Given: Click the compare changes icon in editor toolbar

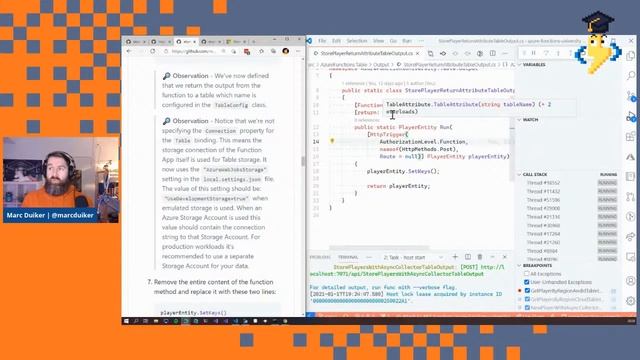Looking at the screenshot, I should tap(431, 53).
